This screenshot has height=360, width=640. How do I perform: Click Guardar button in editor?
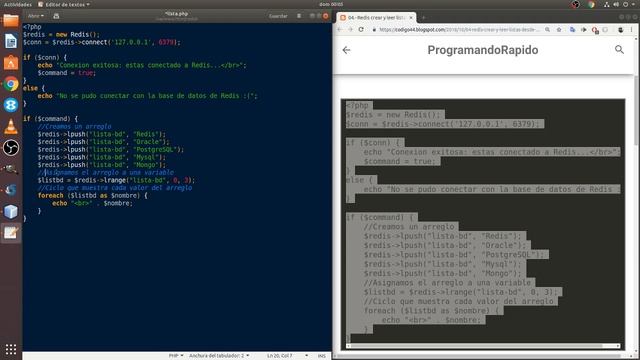point(278,16)
